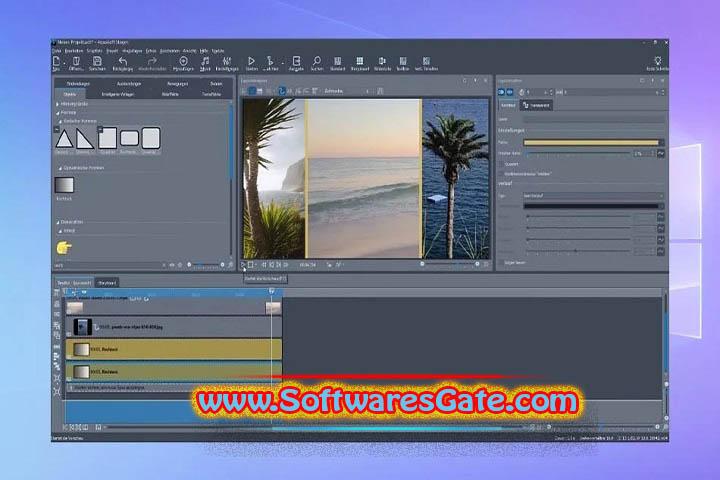
Task: Collapse the Emoji subgroup
Action: pyautogui.click(x=60, y=231)
